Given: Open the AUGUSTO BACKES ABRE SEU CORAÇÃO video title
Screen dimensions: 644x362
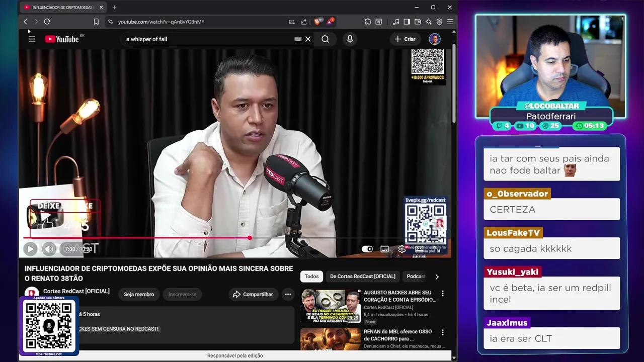Looking at the screenshot, I should [400, 296].
